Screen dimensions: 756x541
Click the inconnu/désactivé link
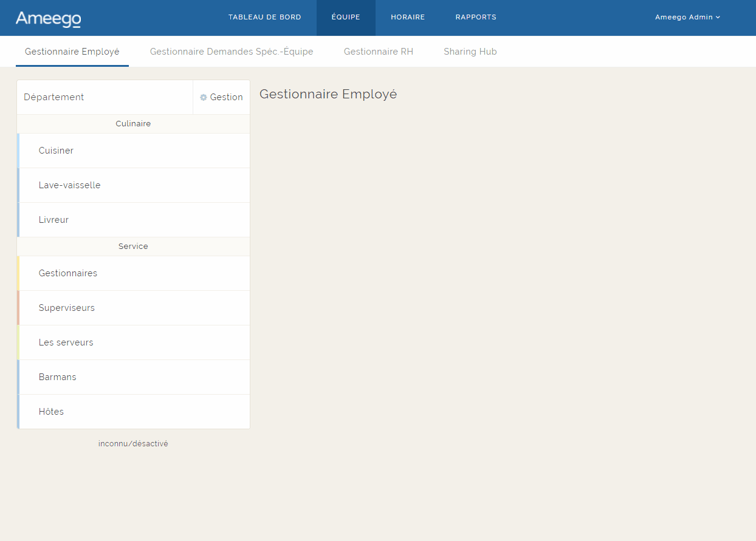(x=133, y=444)
